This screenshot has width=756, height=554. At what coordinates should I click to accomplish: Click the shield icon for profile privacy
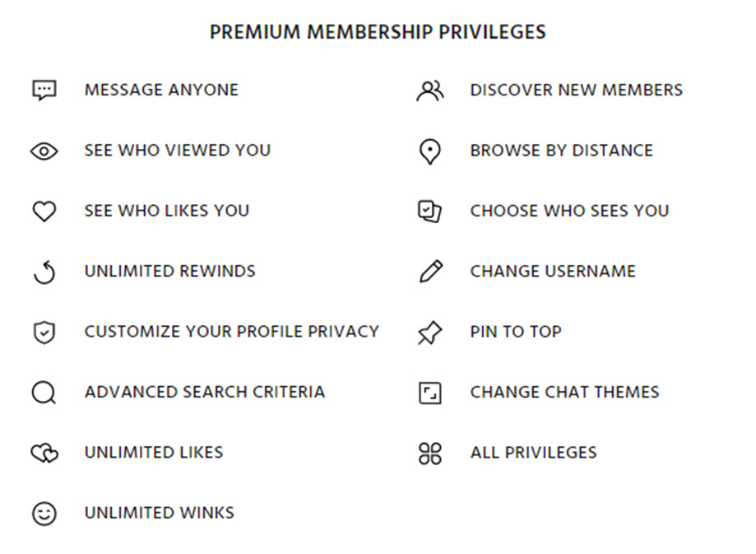pos(44,333)
